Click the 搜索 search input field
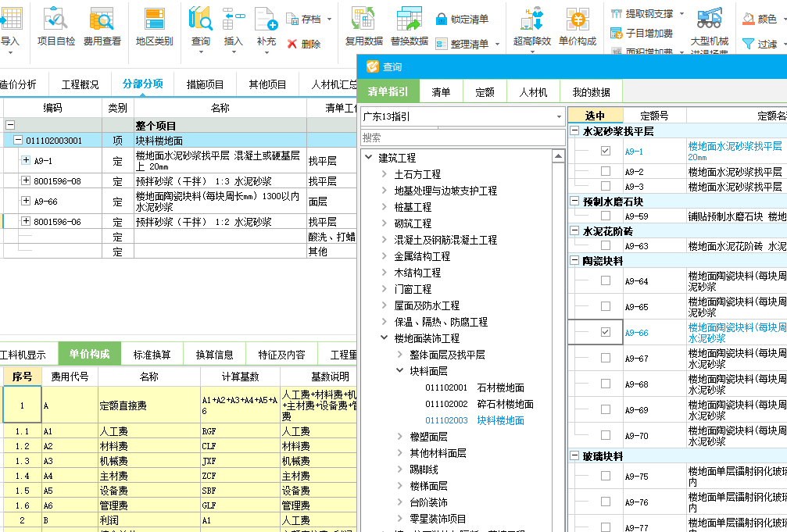Screen dimensions: 787x532 [x=463, y=137]
